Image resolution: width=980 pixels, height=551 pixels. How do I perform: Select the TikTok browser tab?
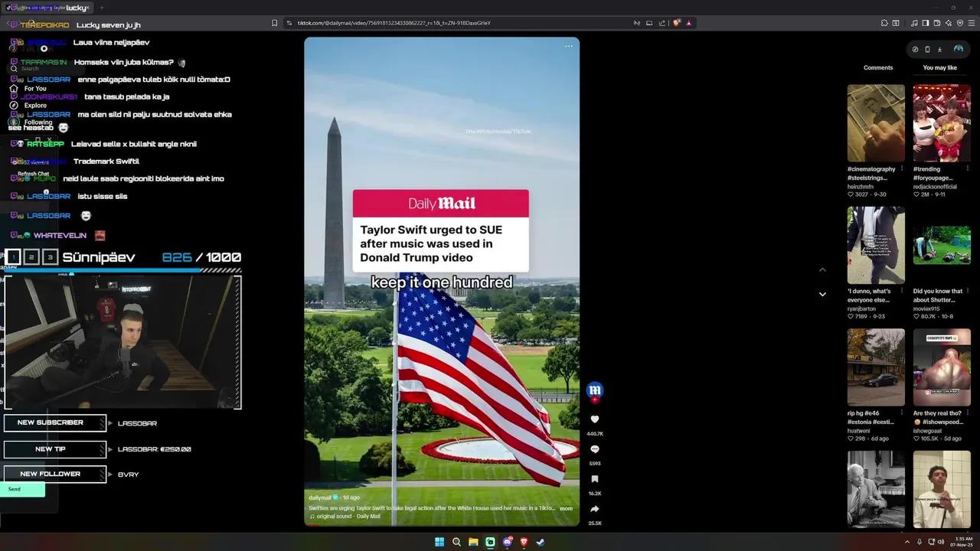(x=46, y=8)
